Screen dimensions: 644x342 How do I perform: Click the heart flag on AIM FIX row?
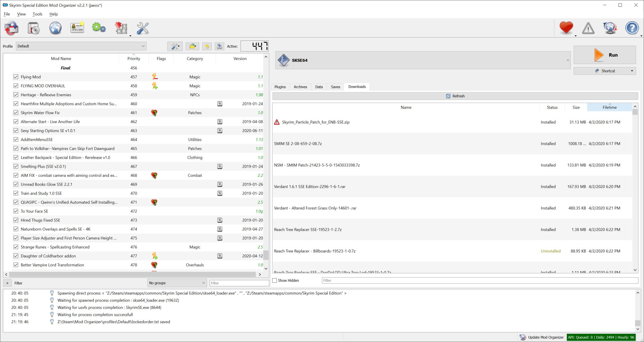pyautogui.click(x=154, y=176)
